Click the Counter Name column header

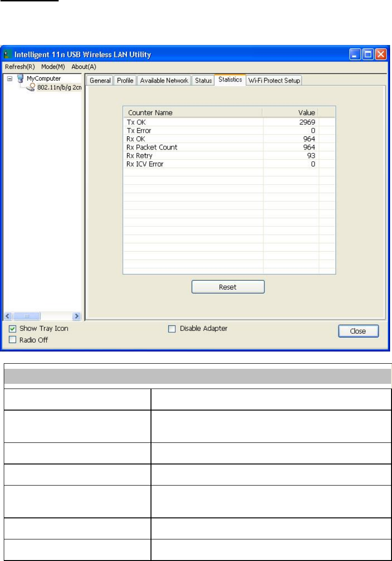point(193,112)
